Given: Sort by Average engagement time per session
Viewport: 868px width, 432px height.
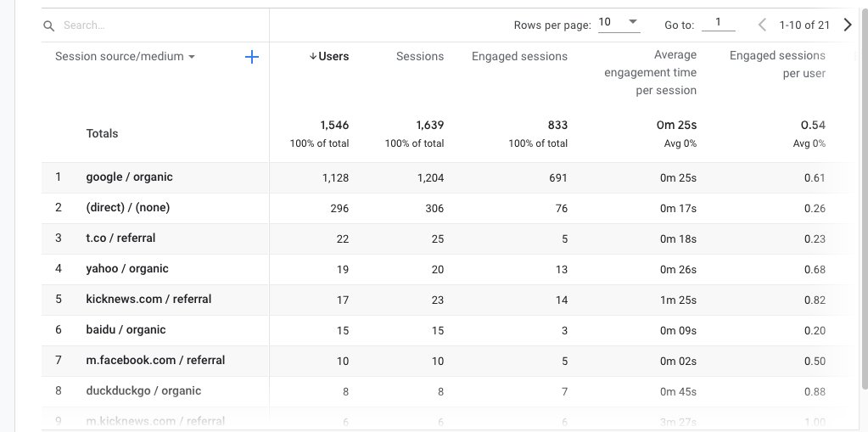Looking at the screenshot, I should 651,72.
